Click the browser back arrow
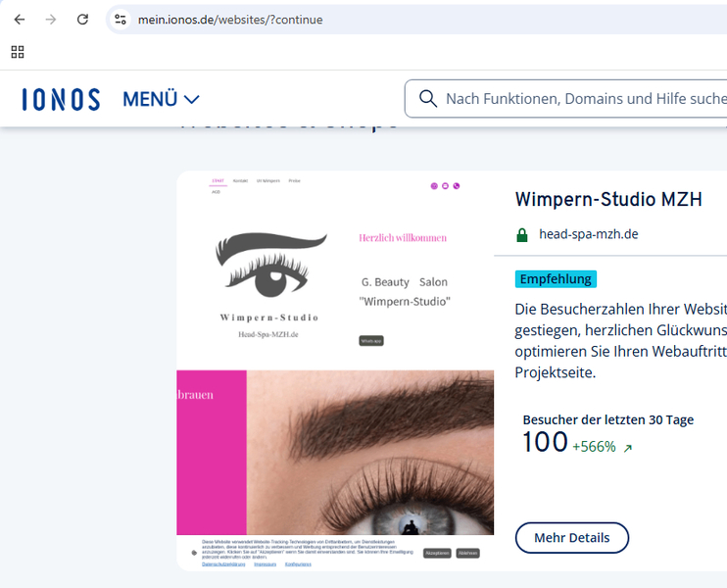The image size is (727, 588). click(20, 20)
